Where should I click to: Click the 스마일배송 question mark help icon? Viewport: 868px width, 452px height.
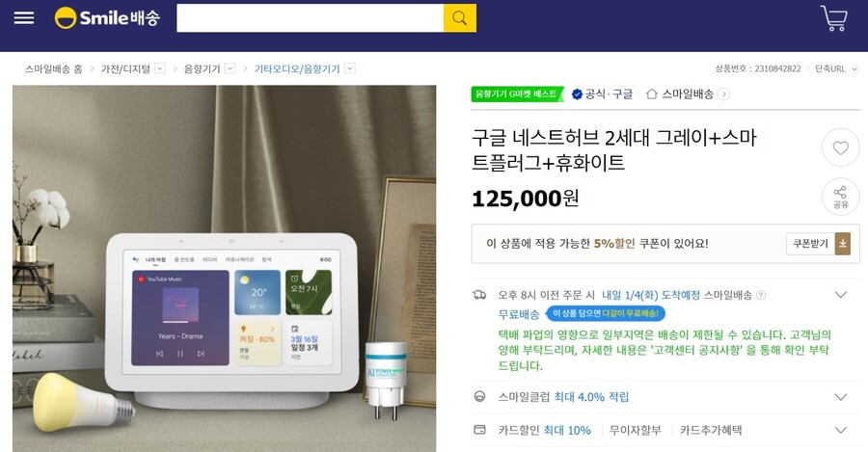coord(761,296)
